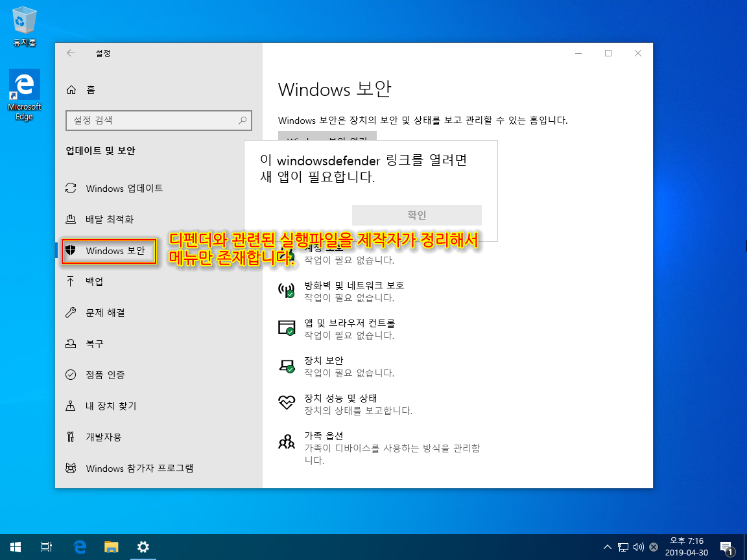Viewport: 747px width, 560px height.
Task: Open 복구 recovery section
Action: pos(159,344)
